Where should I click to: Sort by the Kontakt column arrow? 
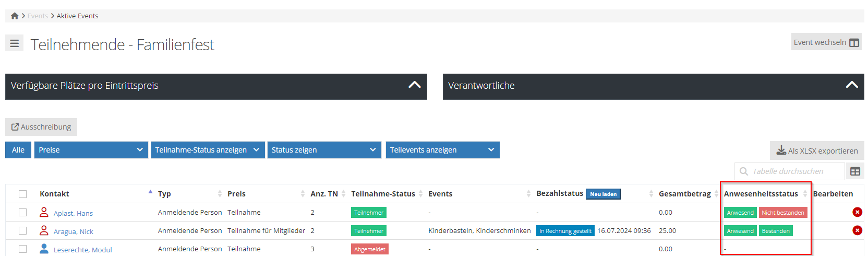150,193
